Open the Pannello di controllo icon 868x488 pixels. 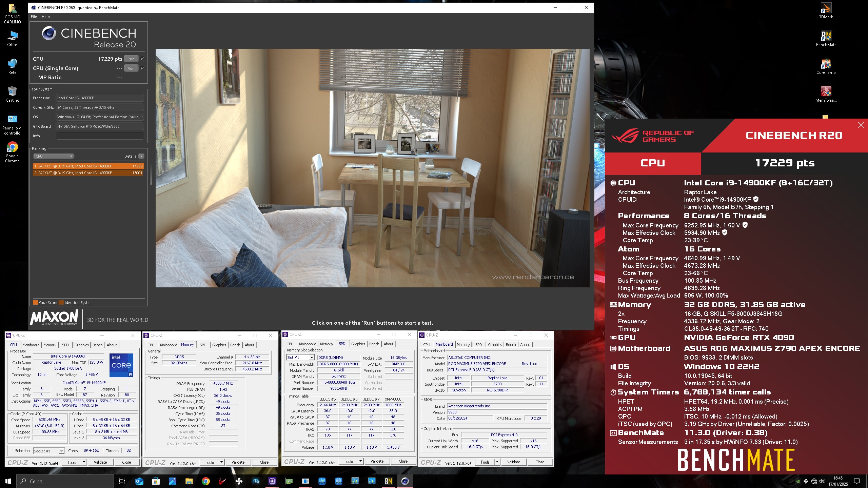13,124
